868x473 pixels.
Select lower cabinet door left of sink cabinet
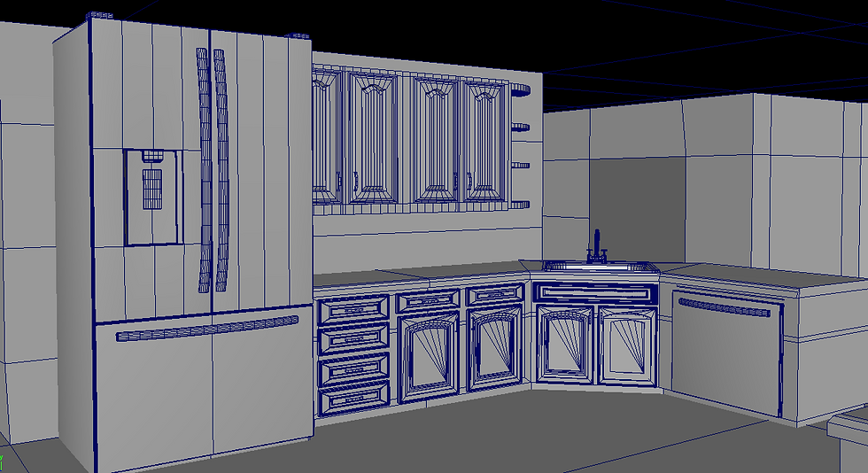pos(495,348)
